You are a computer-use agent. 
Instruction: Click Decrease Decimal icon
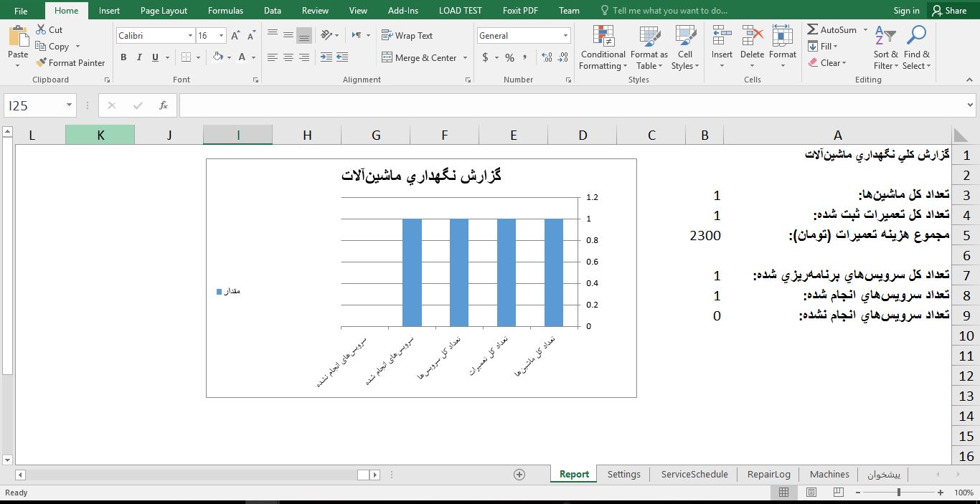pyautogui.click(x=562, y=57)
